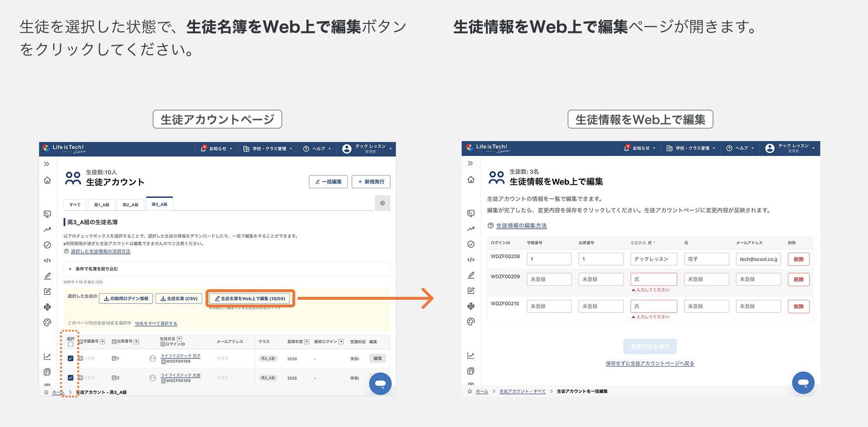868x427 pixels.
Task: Click 氏 input field in WDZF00209 row
Action: click(654, 279)
